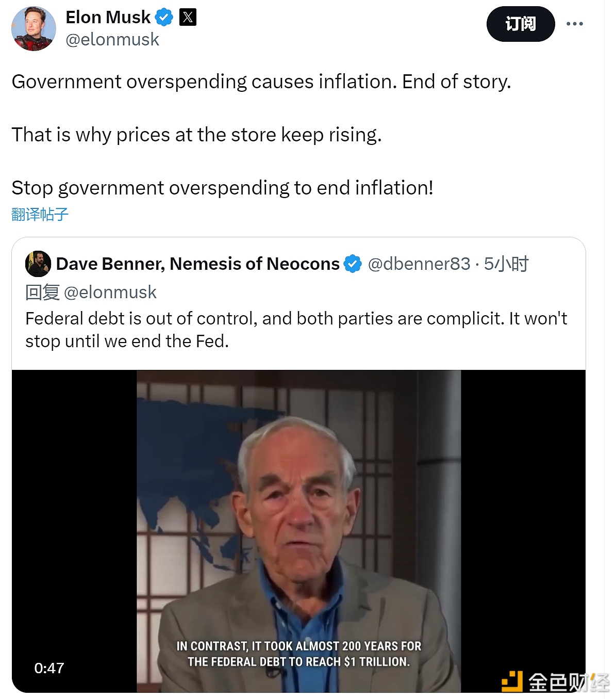The height and width of the screenshot is (699, 616).
Task: Click the @elonmusk mention after 回复
Action: click(110, 292)
